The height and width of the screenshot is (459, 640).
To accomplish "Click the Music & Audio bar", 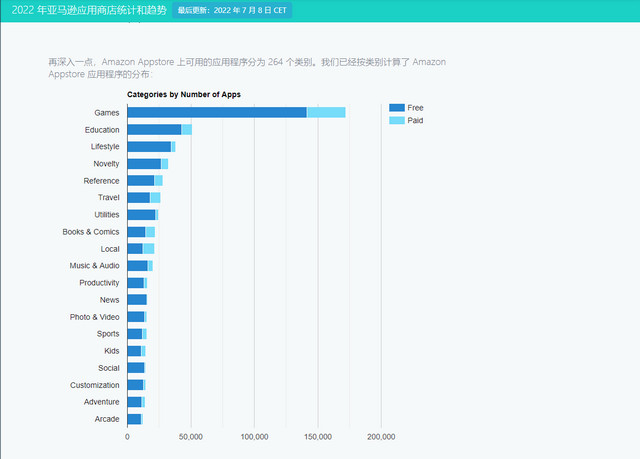I will 140,266.
